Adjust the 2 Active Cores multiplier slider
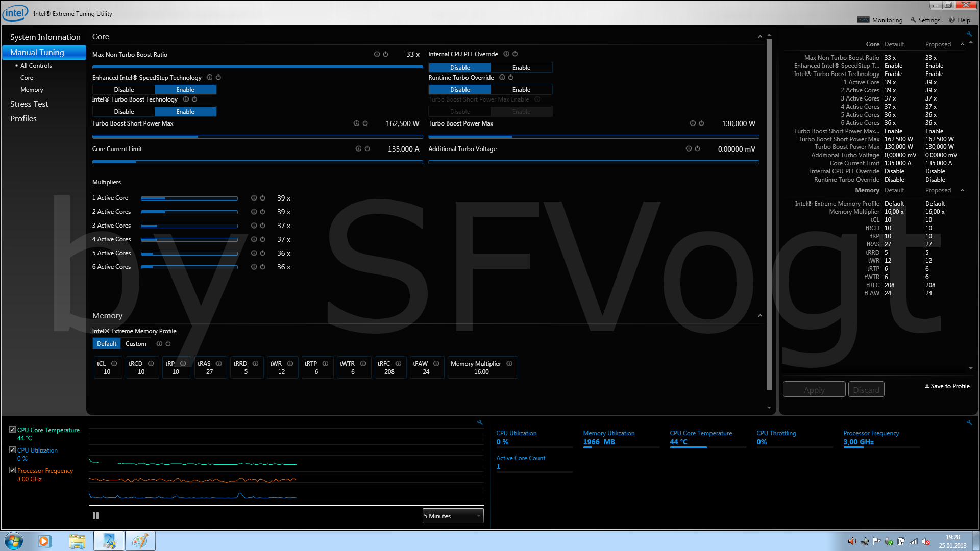 189,212
